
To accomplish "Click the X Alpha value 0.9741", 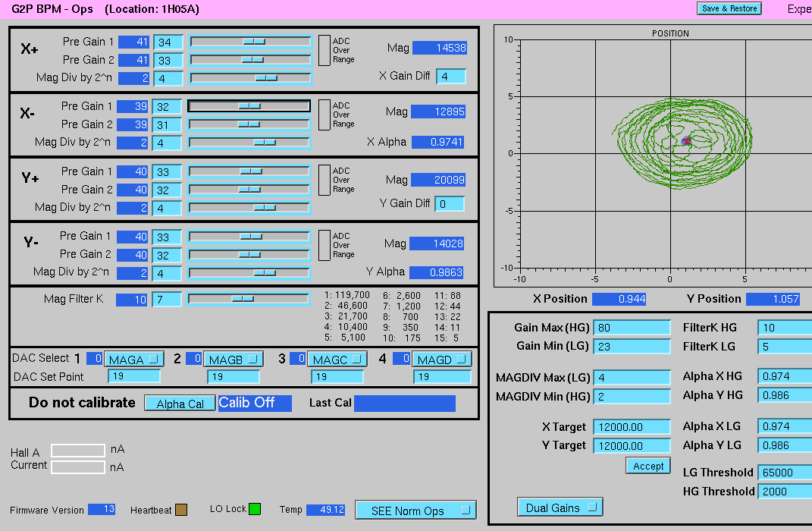I will coord(437,142).
